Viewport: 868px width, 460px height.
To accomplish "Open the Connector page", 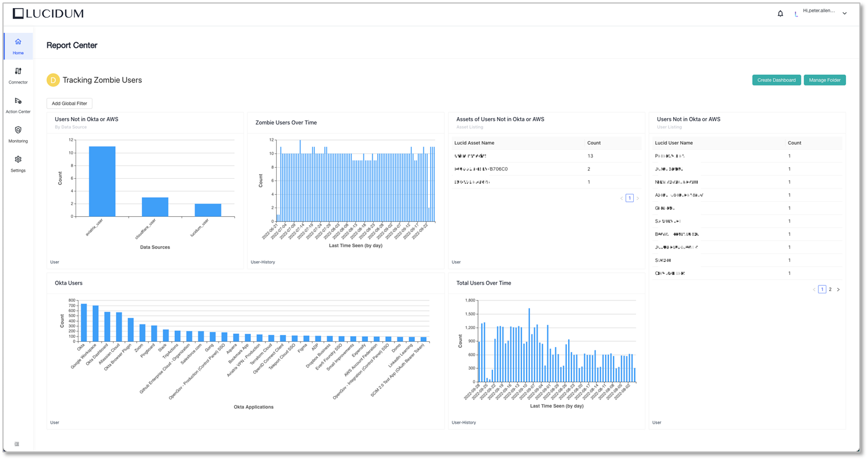I will 18,76.
